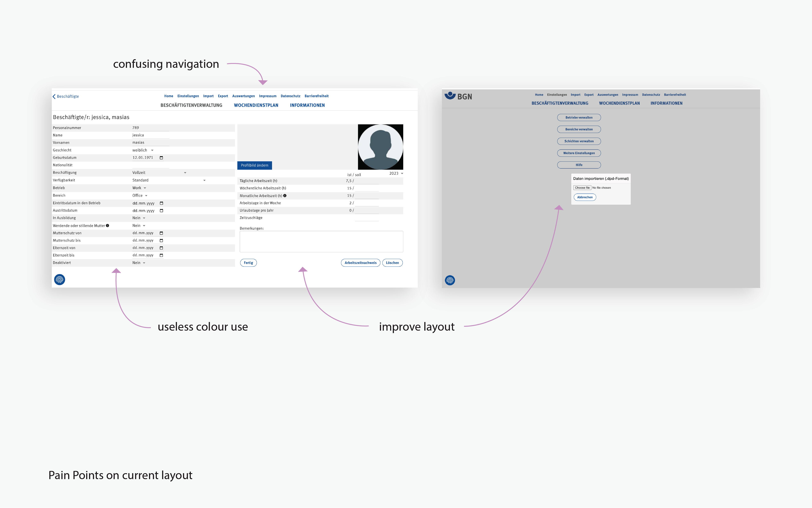Open Barrierefreiheit in employee form navigation
The width and height of the screenshot is (812, 508).
tap(316, 96)
